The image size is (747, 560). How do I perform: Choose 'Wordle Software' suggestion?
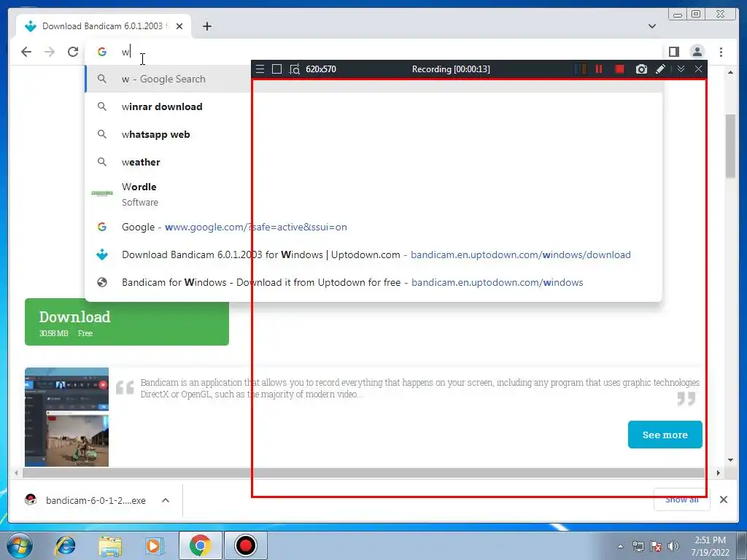(x=373, y=194)
